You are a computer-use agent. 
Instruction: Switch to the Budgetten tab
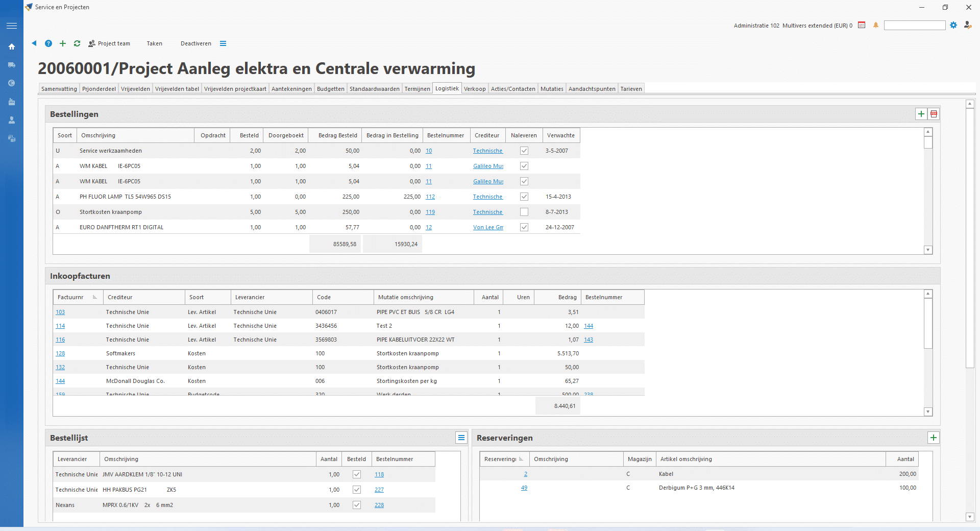coord(330,89)
